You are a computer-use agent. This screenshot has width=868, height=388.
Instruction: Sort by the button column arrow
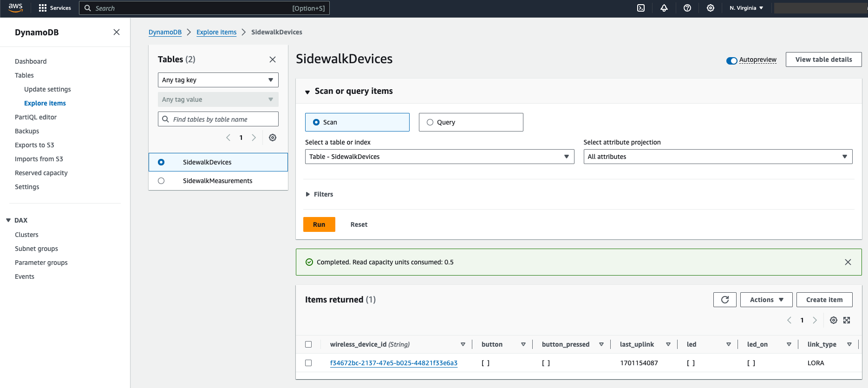(523, 344)
